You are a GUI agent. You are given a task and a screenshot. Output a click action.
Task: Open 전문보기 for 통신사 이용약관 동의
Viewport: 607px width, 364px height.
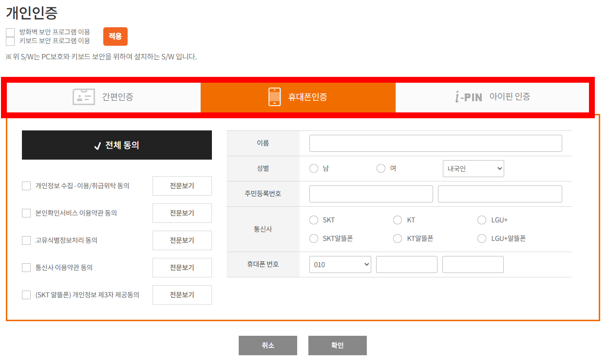(182, 268)
